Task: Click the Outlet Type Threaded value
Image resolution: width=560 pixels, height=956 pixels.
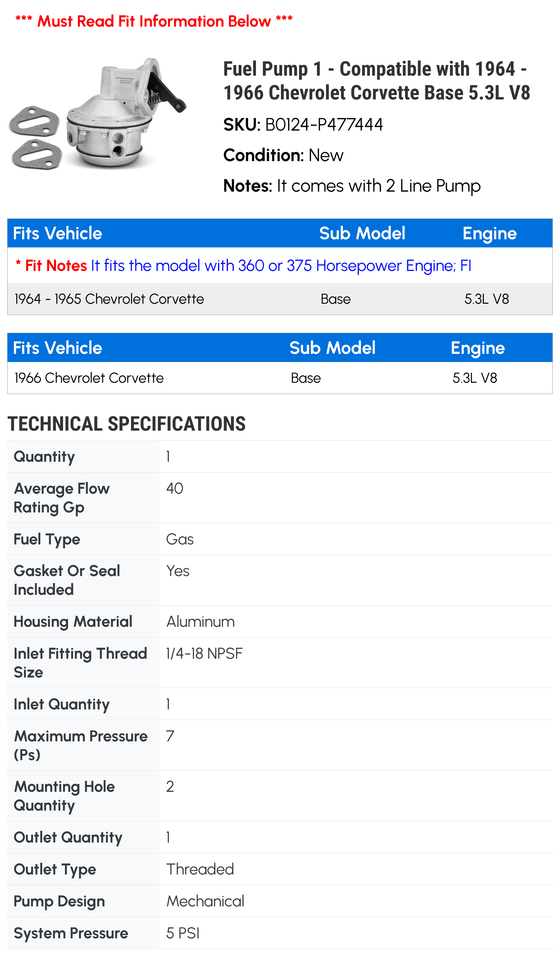Action: pyautogui.click(x=200, y=869)
